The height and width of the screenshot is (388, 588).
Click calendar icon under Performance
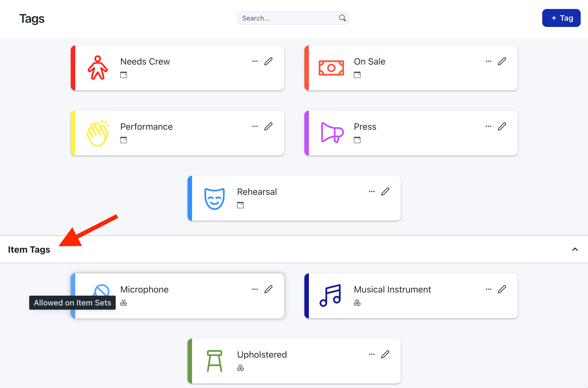(x=124, y=140)
